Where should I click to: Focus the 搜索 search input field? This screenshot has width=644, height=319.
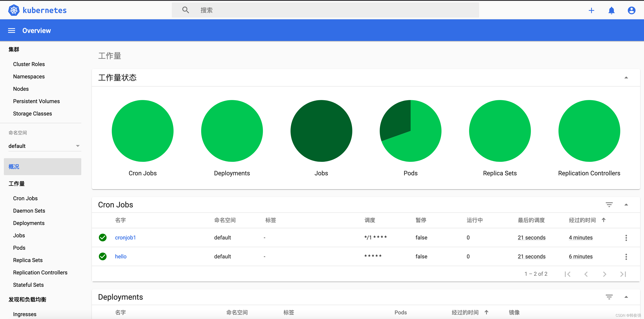point(325,10)
